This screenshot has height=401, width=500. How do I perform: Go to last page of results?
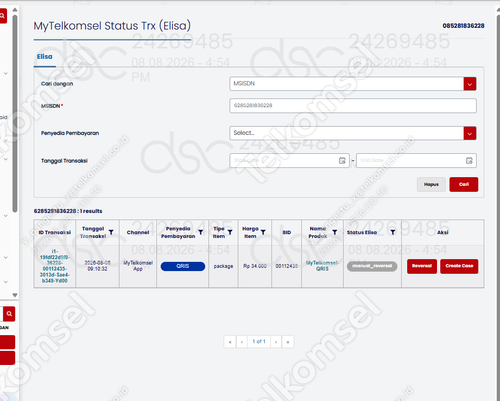(288, 342)
